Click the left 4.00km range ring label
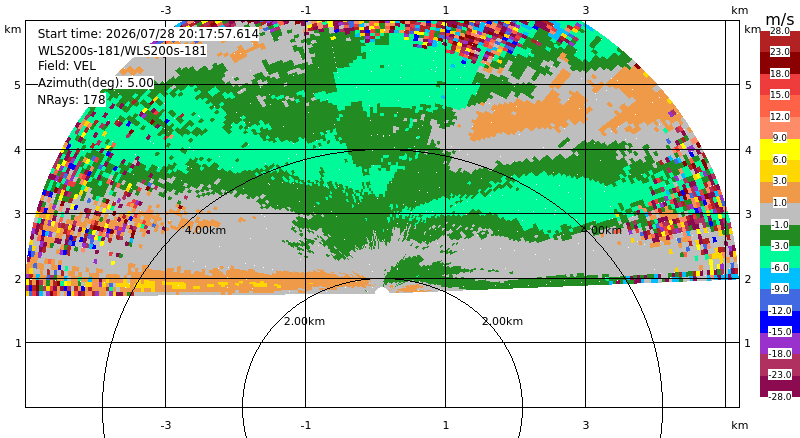 click(x=205, y=230)
